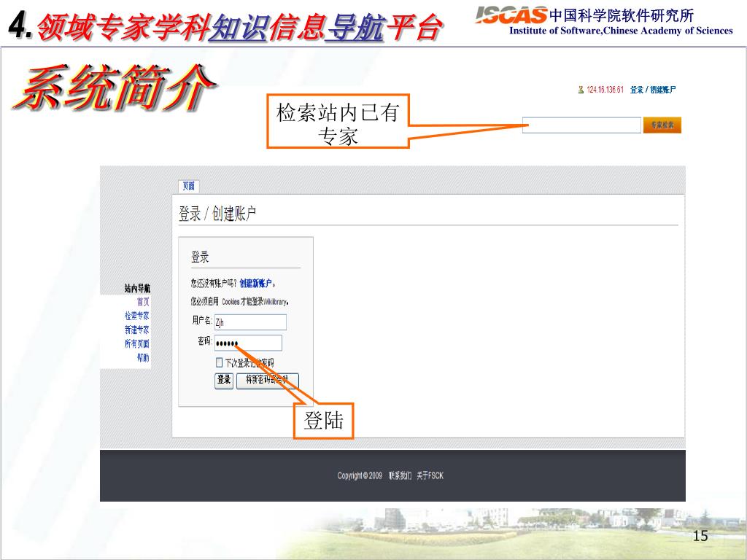The image size is (747, 560).
Task: Click the 登录 submit button
Action: pos(224,381)
